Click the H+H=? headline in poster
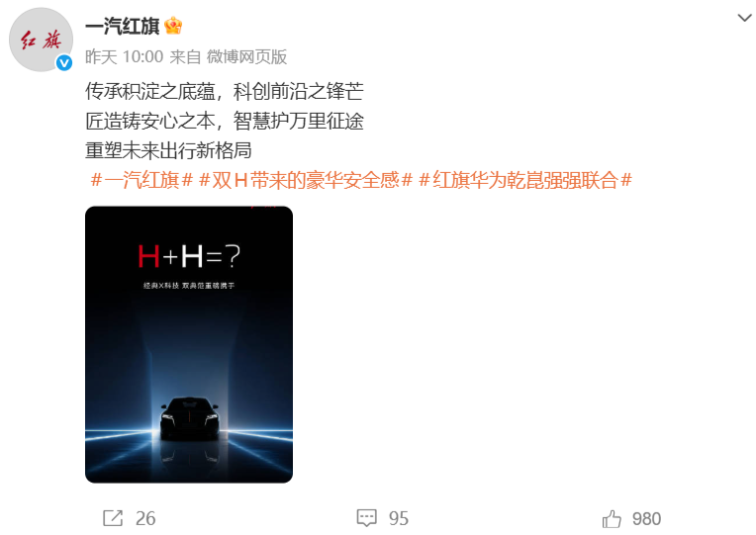The width and height of the screenshot is (756, 535). click(x=189, y=256)
